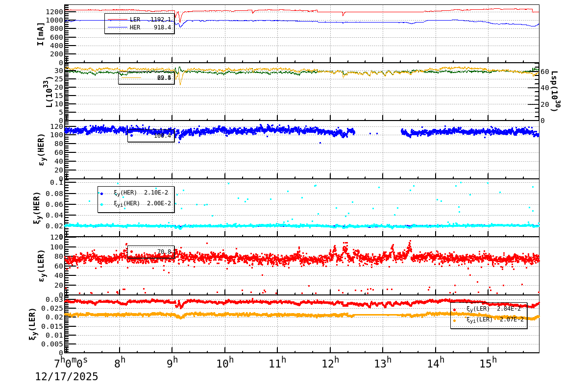Click the 12/17/2025 date label
588x391 pixels.
pyautogui.click(x=67, y=377)
